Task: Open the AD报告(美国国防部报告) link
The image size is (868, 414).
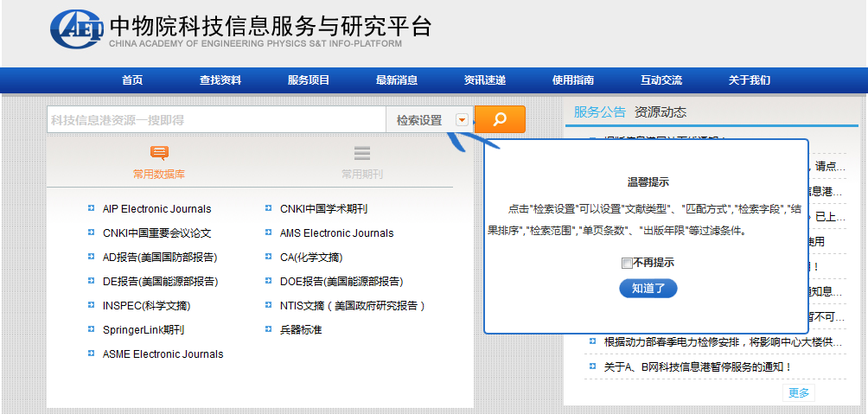Action: point(160,258)
